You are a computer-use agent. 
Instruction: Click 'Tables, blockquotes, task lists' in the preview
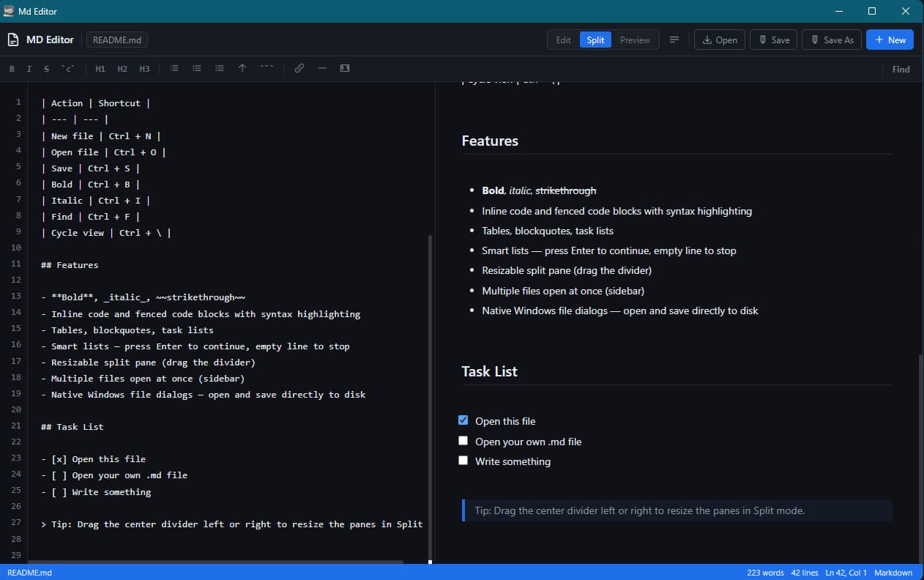(x=548, y=231)
